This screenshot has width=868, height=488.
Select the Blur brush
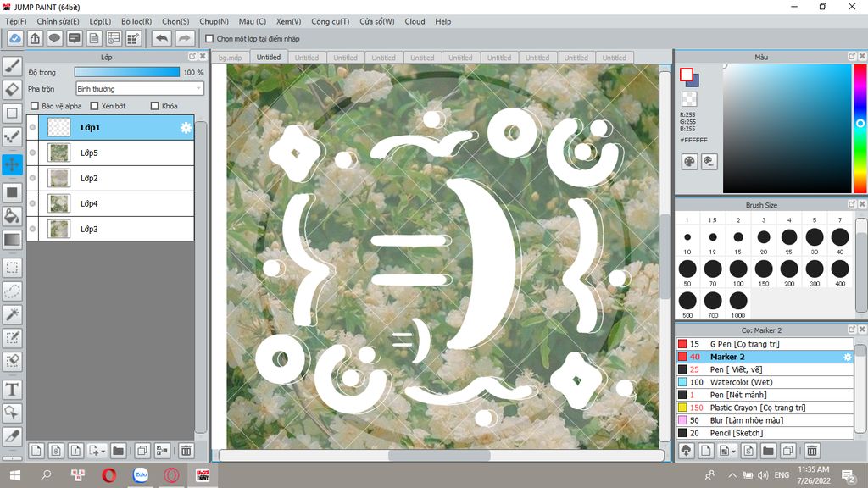[765, 420]
